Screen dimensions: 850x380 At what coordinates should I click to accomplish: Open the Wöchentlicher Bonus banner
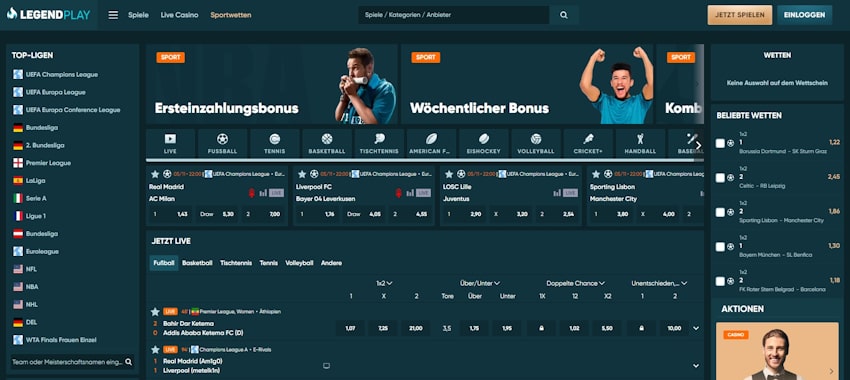click(527, 84)
